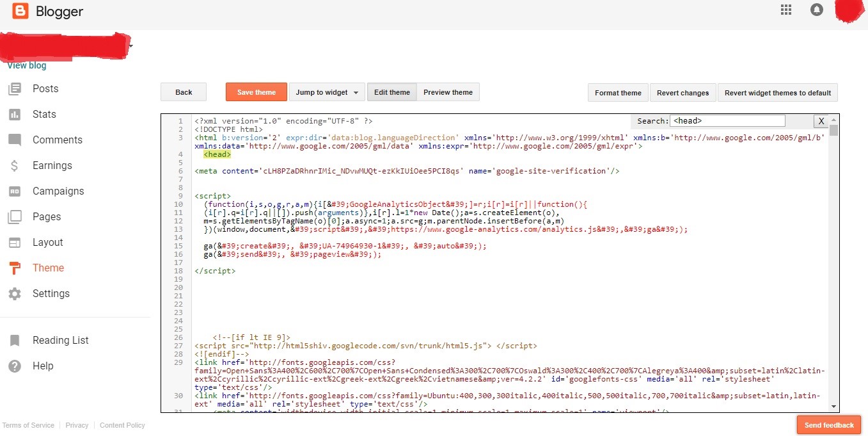Select Theme in sidebar
The height and width of the screenshot is (436, 868).
(49, 268)
